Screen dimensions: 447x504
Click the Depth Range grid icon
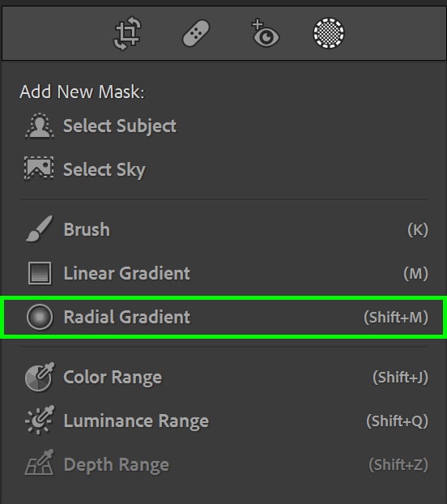(40, 463)
